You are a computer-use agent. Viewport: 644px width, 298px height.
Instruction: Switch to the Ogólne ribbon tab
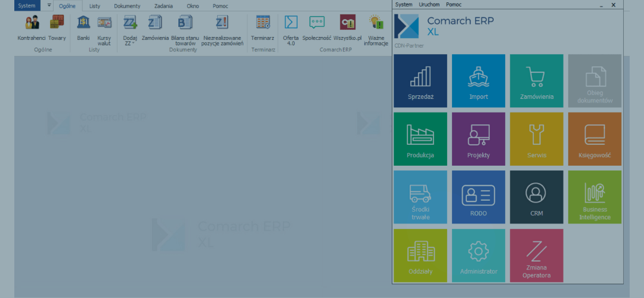(67, 6)
